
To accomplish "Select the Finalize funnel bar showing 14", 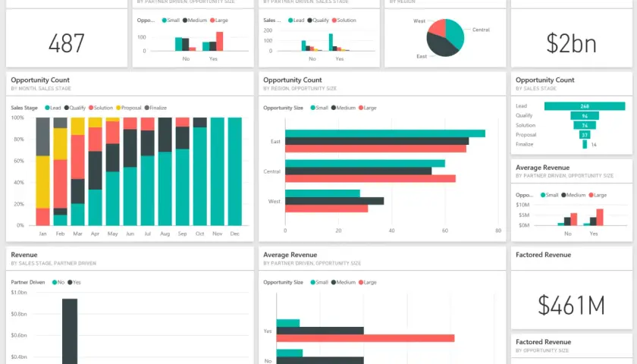I will (x=585, y=144).
